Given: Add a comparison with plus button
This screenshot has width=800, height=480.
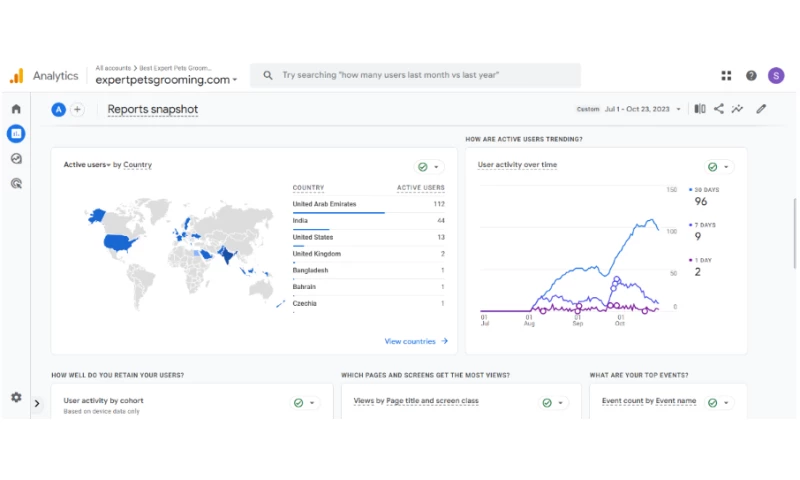Looking at the screenshot, I should point(77,109).
